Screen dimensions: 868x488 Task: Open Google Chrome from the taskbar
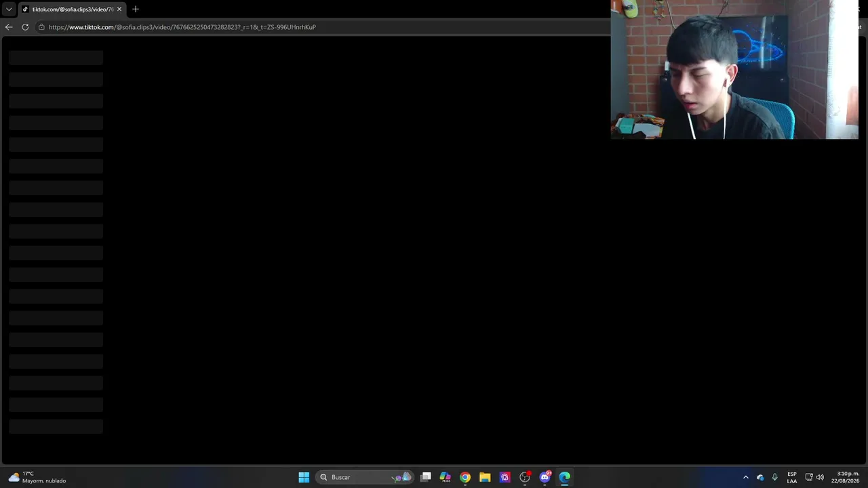465,477
